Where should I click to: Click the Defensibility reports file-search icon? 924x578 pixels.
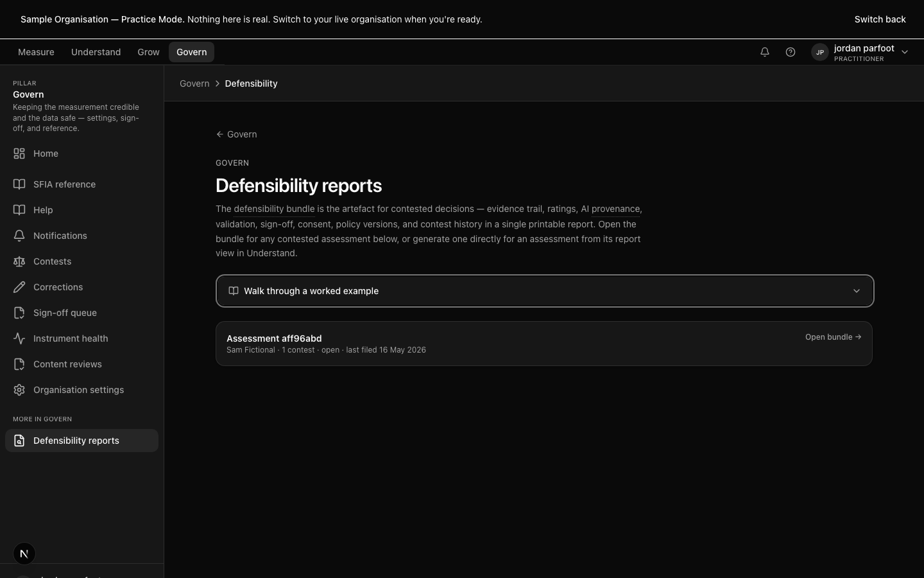(19, 441)
